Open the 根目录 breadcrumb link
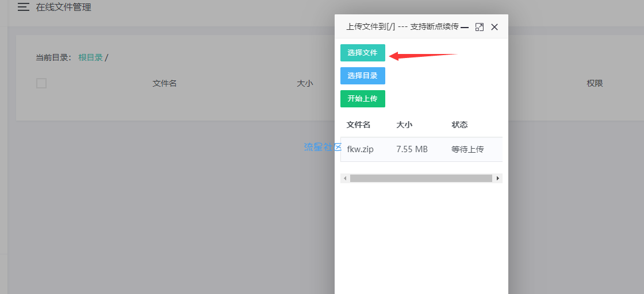 [90, 57]
